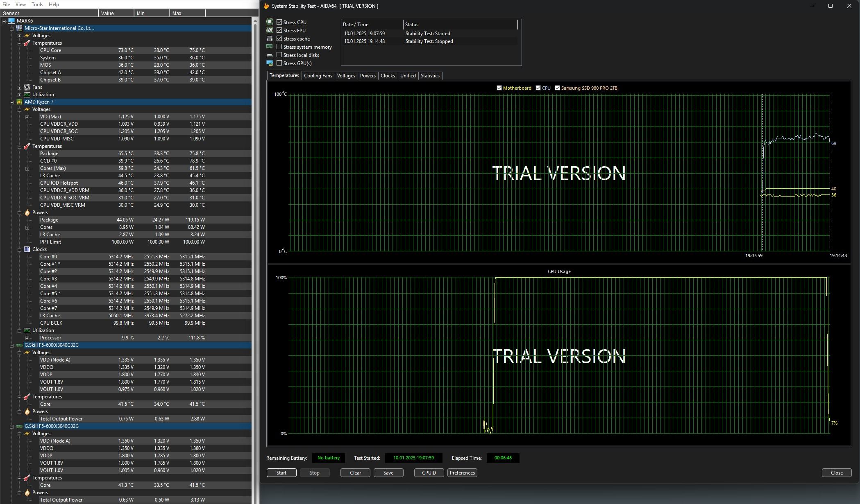
Task: Uncheck the Stress FPU checkbox
Action: (279, 31)
